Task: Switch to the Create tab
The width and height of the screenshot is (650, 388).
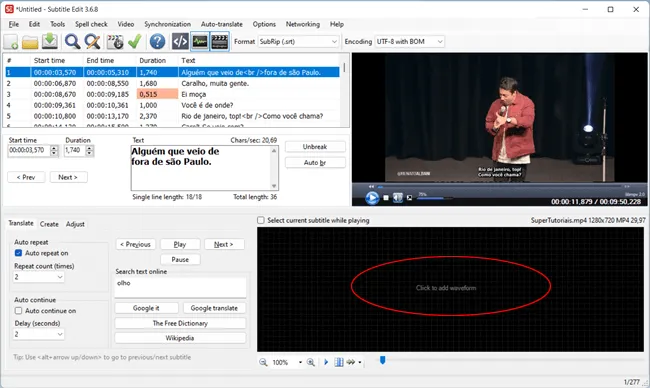Action: (x=49, y=224)
